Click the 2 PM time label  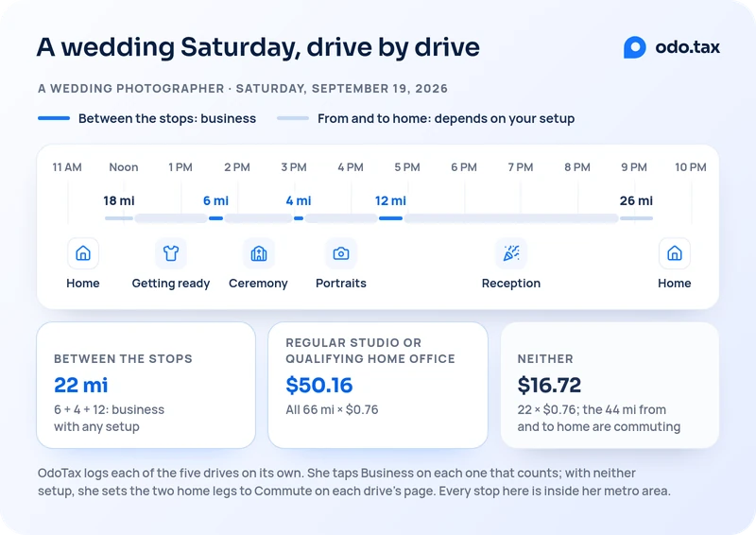coord(237,167)
